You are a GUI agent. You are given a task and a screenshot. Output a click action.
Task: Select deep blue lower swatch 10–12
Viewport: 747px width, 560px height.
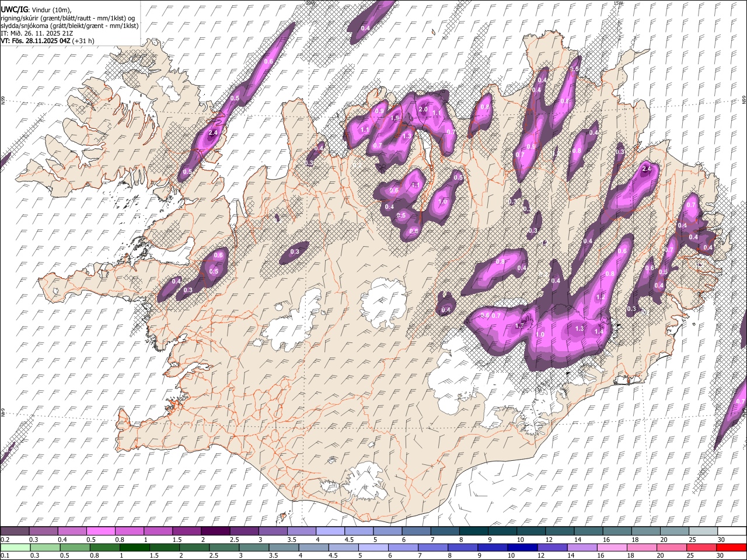tap(523, 548)
